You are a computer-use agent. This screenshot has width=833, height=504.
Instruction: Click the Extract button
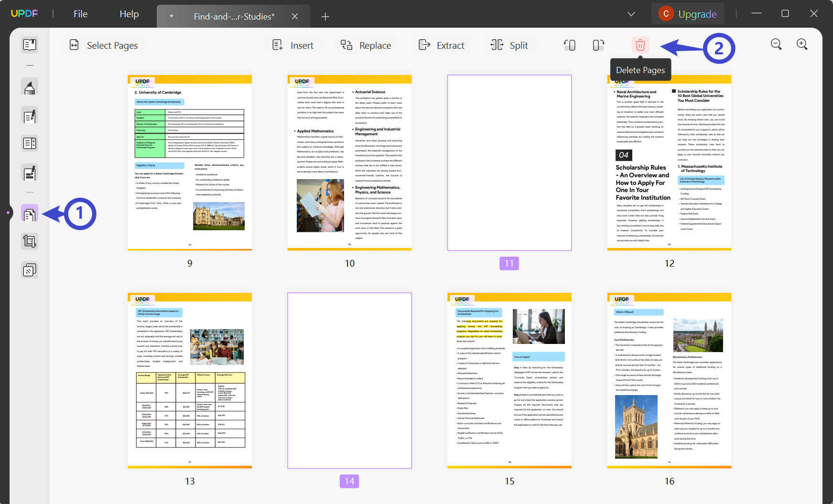point(442,45)
